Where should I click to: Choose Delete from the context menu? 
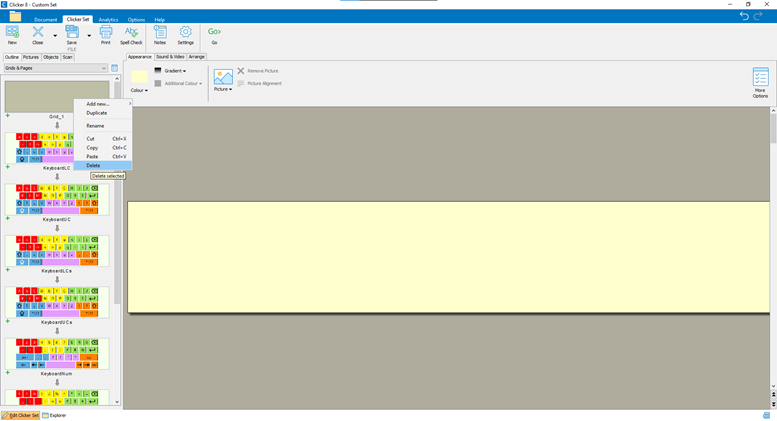click(93, 165)
